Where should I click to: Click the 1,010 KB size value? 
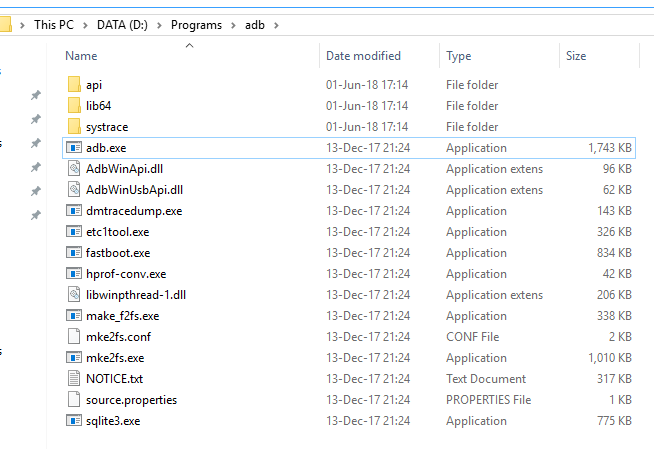[610, 358]
